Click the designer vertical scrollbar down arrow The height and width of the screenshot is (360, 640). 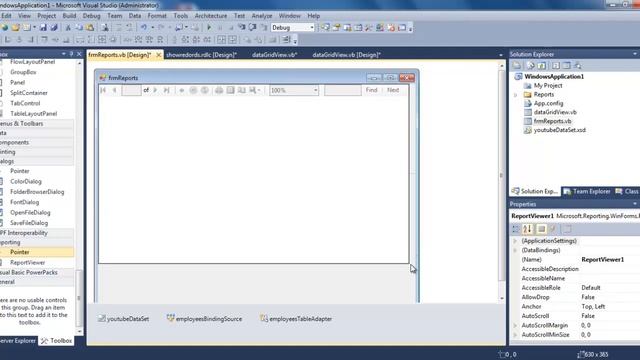pyautogui.click(x=502, y=299)
